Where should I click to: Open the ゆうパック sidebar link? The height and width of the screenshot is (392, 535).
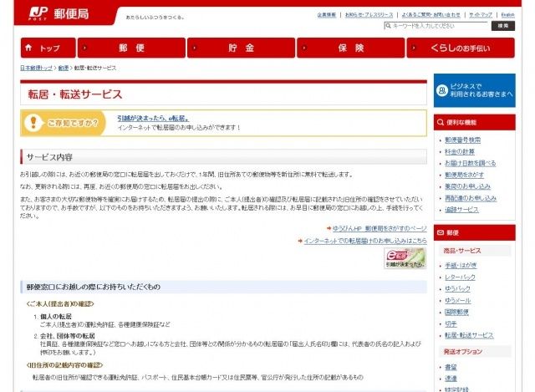point(457,288)
